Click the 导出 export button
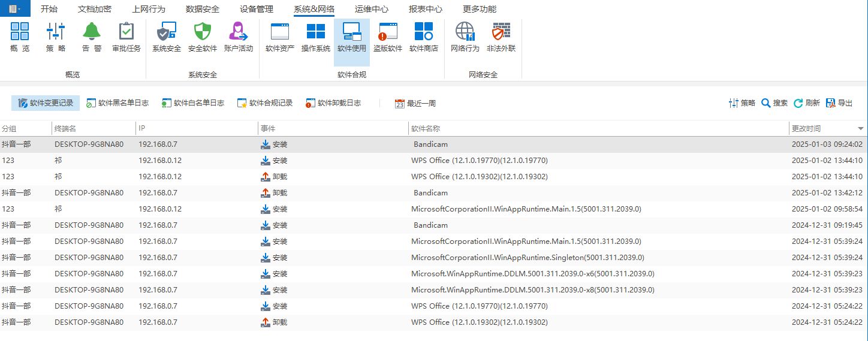The image size is (868, 341). tap(839, 103)
